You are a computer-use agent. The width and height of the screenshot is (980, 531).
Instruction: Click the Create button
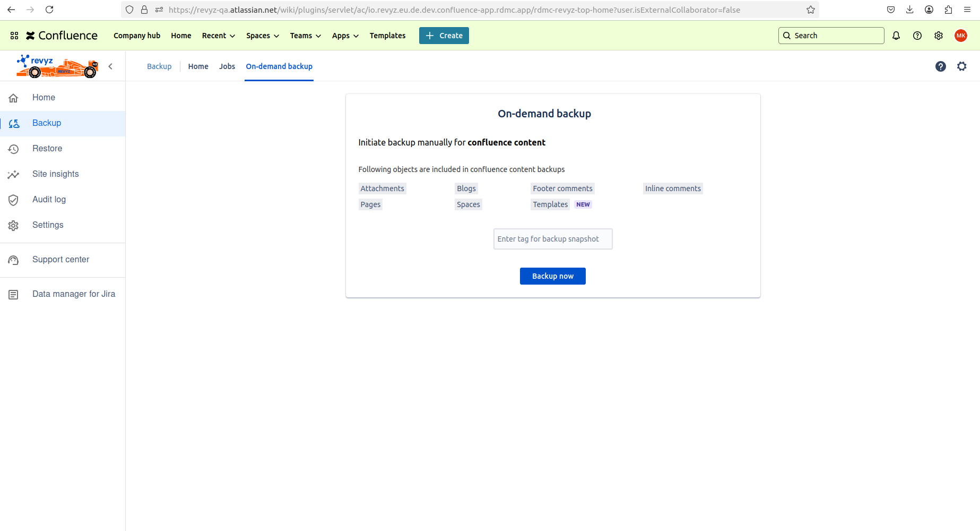(444, 36)
